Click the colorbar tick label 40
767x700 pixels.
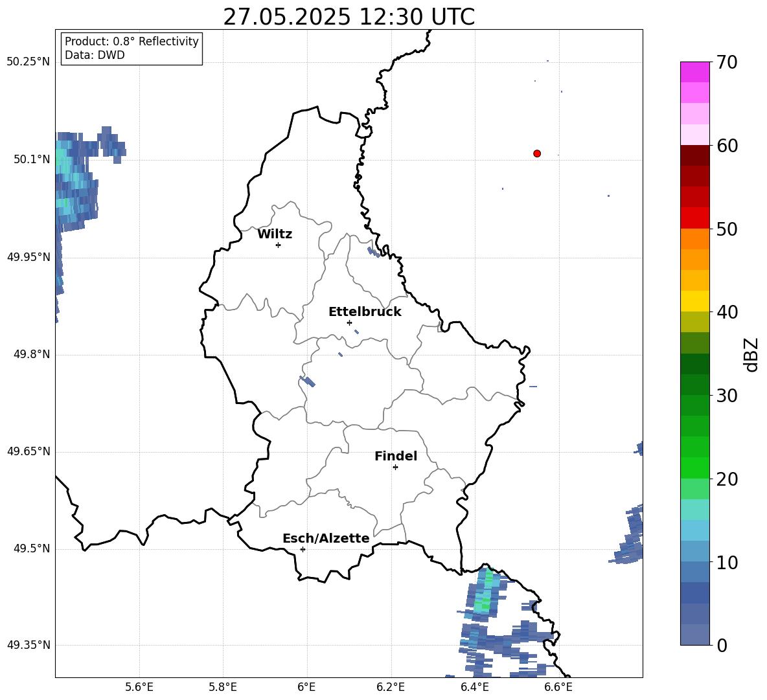[727, 312]
